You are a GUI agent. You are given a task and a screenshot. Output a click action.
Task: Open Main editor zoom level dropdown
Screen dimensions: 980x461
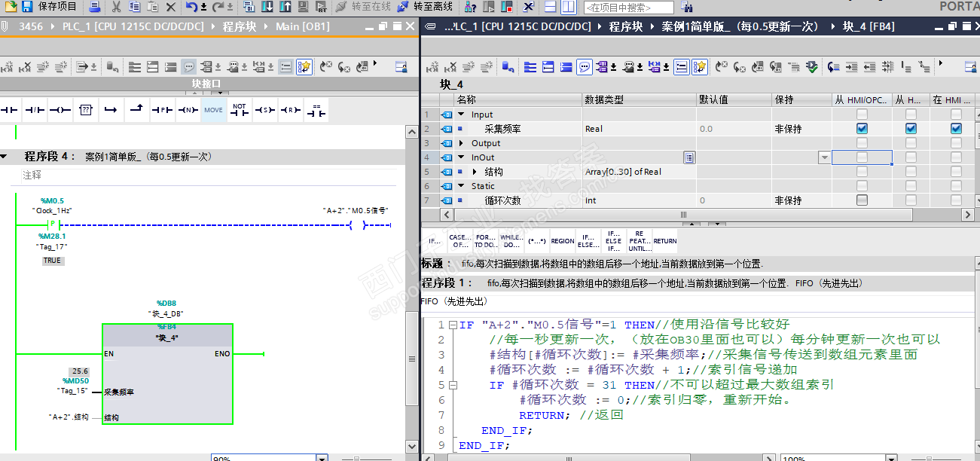322,457
